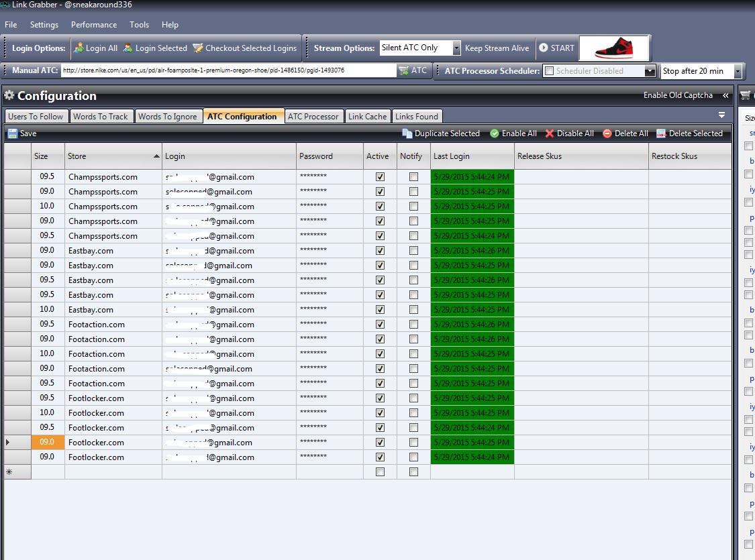Sort by Release Skus column header

(582, 156)
